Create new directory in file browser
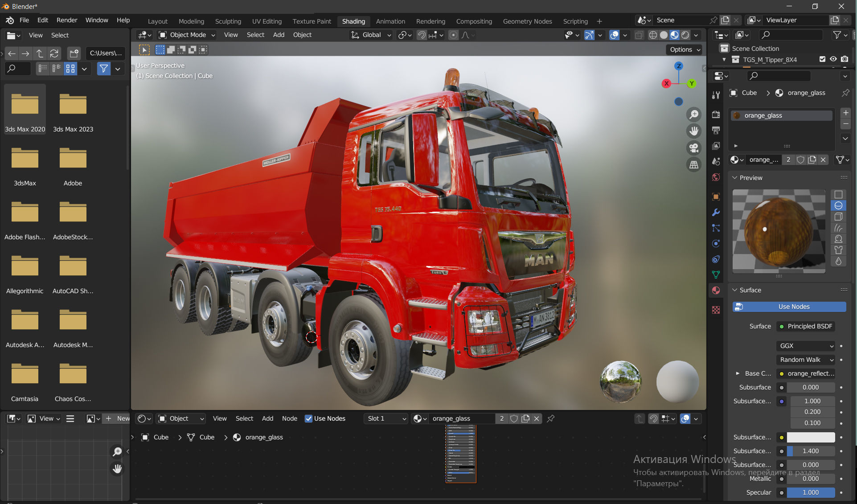The height and width of the screenshot is (504, 857). (x=74, y=53)
